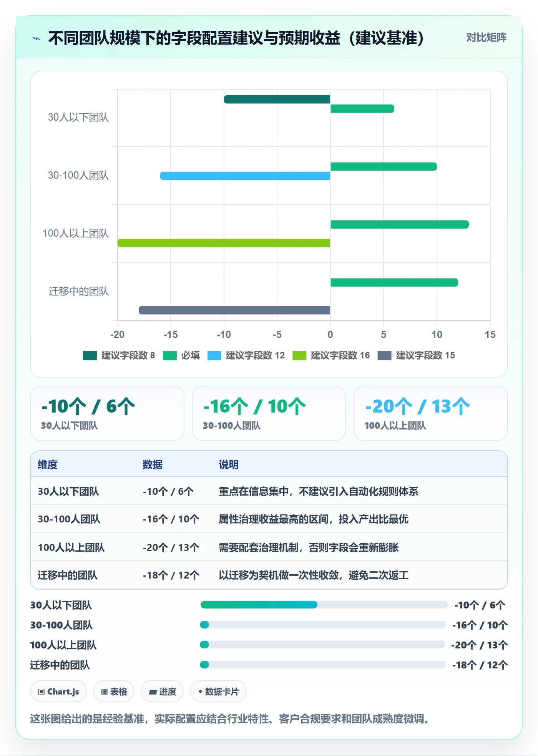Viewport: 538px width, 756px height.
Task: Click the 100人以上团队 progress bar
Action: (322, 645)
